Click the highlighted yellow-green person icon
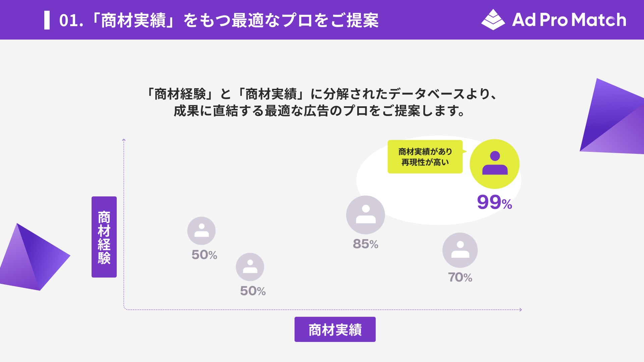 coord(494,164)
